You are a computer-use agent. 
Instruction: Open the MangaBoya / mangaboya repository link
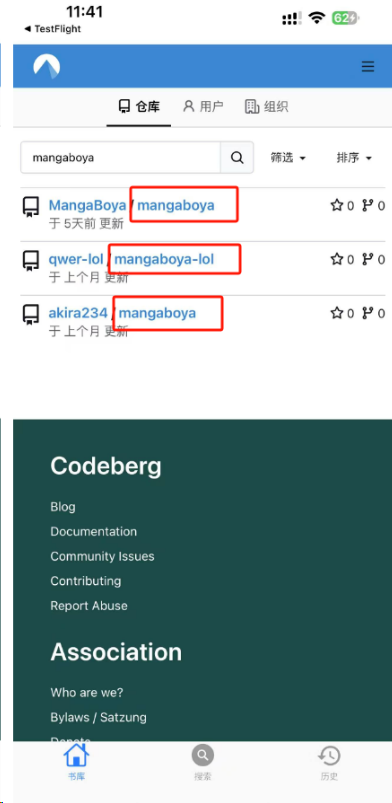(x=176, y=205)
